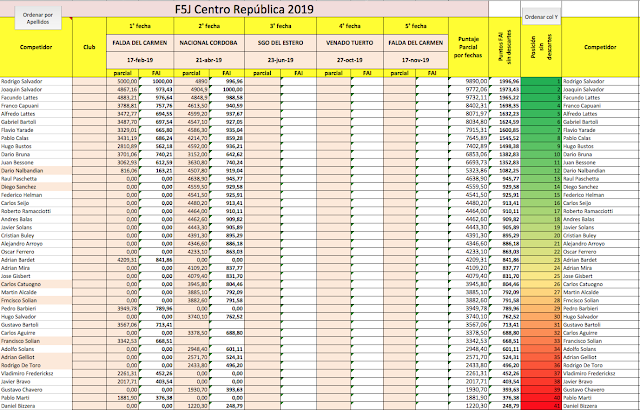Select the right-side 'Competidor' header cell
This screenshot has width=640, height=410.
(x=600, y=47)
